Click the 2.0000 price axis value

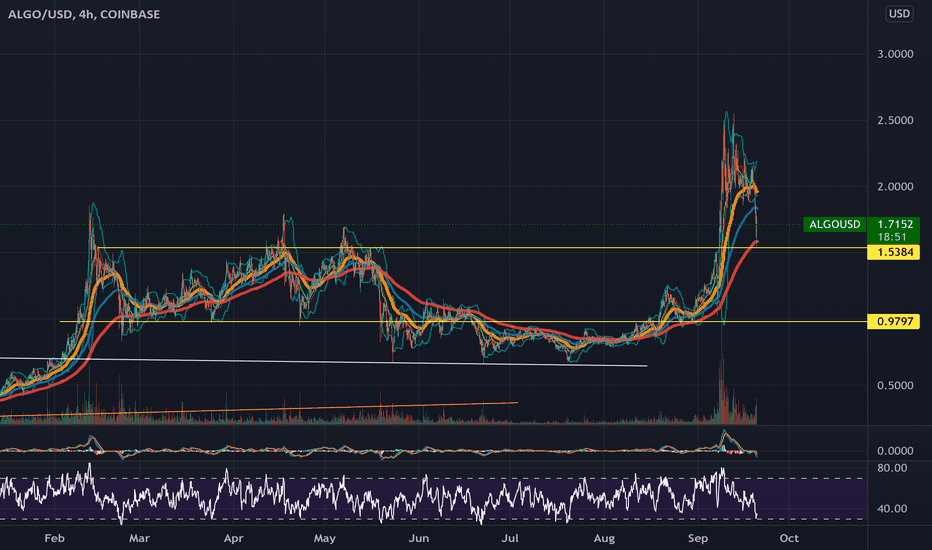point(895,187)
